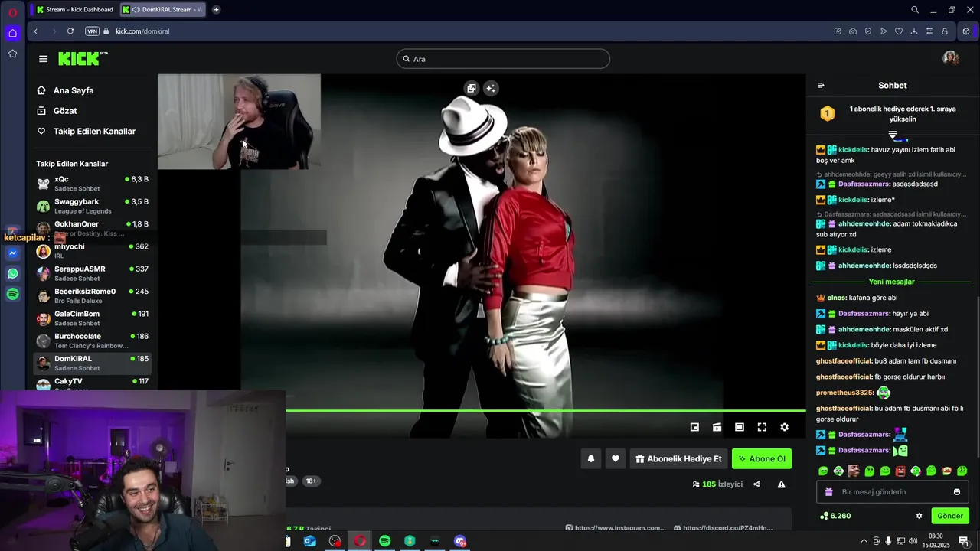Open Opera bookmarks heart icon
The height and width of the screenshot is (551, 980).
click(899, 31)
